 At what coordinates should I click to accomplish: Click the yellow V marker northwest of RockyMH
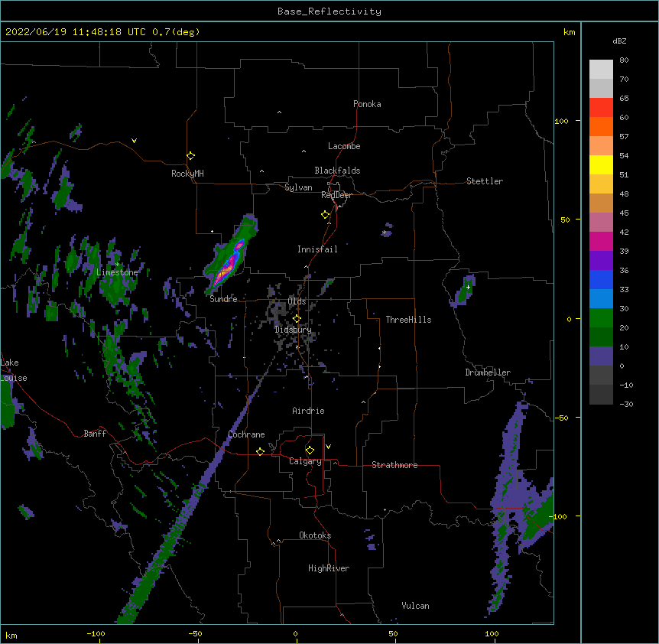pos(134,141)
